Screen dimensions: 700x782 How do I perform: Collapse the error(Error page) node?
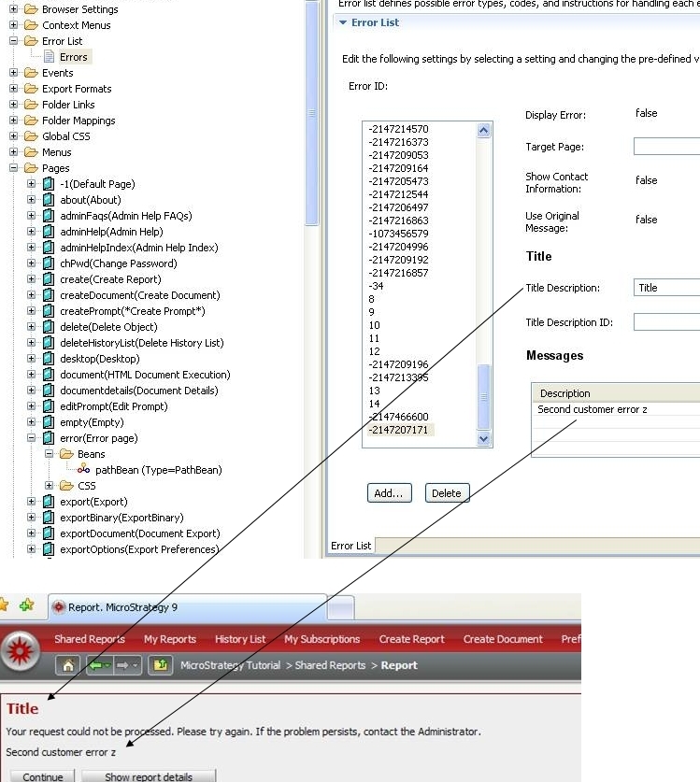tap(32, 438)
